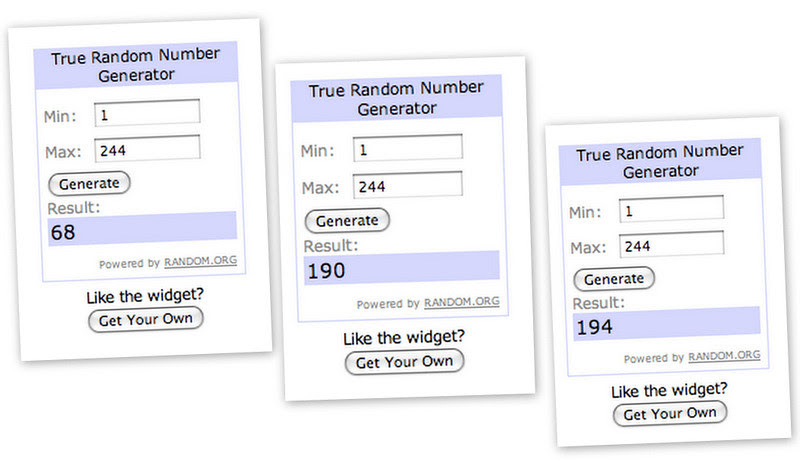The image size is (800, 460).
Task: Click the result box displaying 194
Action: coord(667,324)
